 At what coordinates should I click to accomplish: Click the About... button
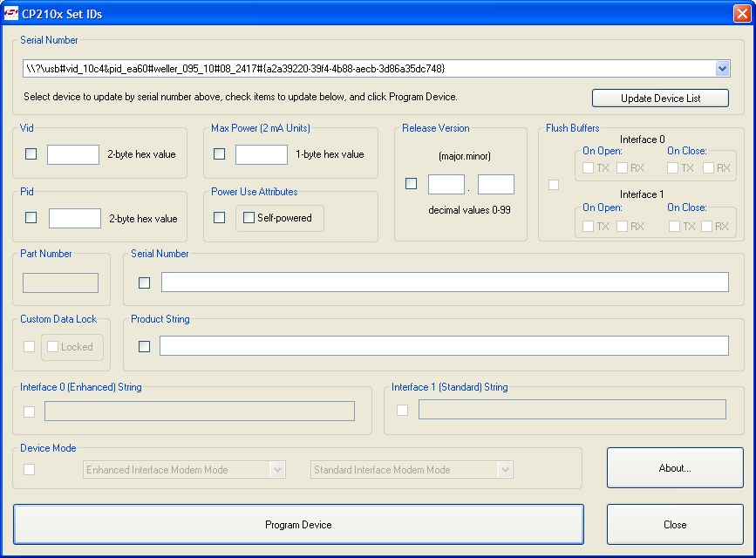[x=675, y=468]
